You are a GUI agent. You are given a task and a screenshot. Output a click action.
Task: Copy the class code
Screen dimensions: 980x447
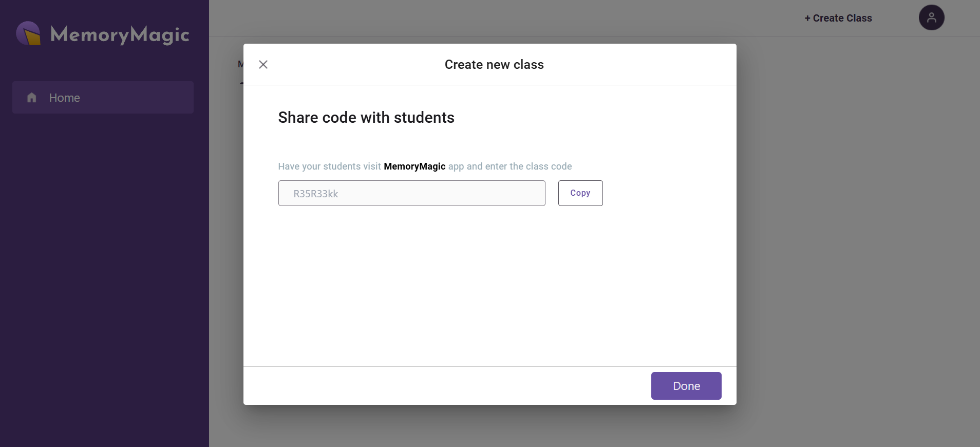coord(580,193)
